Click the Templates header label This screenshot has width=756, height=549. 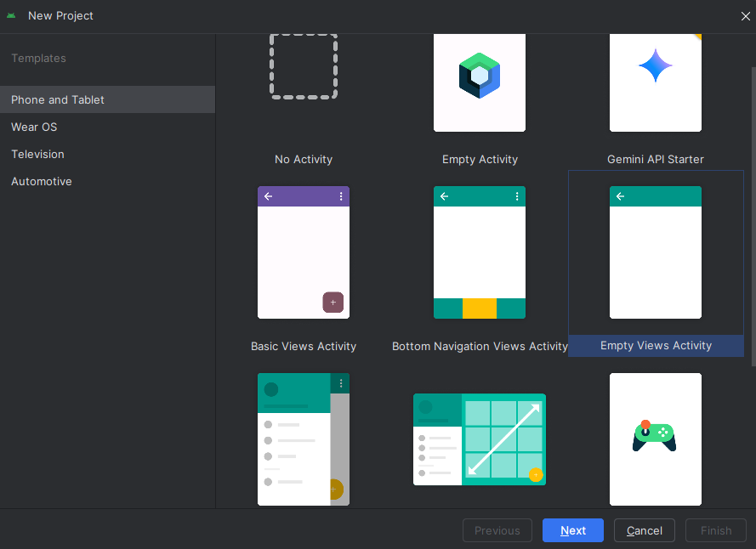38,58
